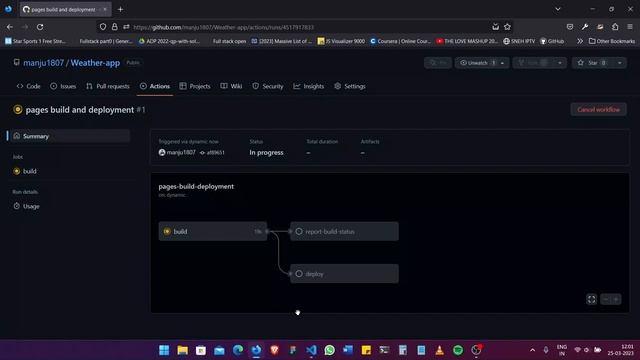Open Spotify from the taskbar
The image size is (640, 360).
[x=458, y=350]
